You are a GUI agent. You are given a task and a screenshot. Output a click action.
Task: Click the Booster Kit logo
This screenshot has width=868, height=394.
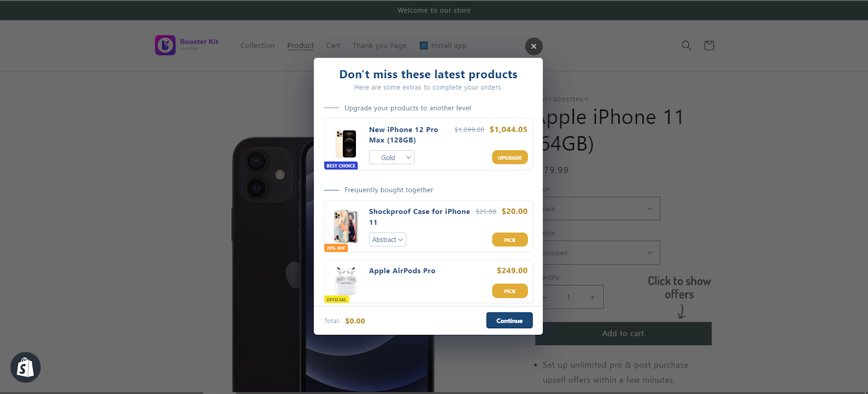pyautogui.click(x=187, y=45)
